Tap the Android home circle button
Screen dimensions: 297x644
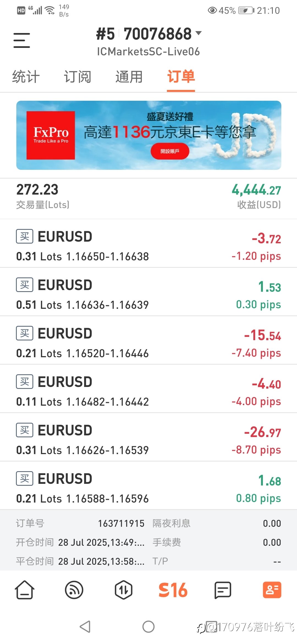click(148, 627)
